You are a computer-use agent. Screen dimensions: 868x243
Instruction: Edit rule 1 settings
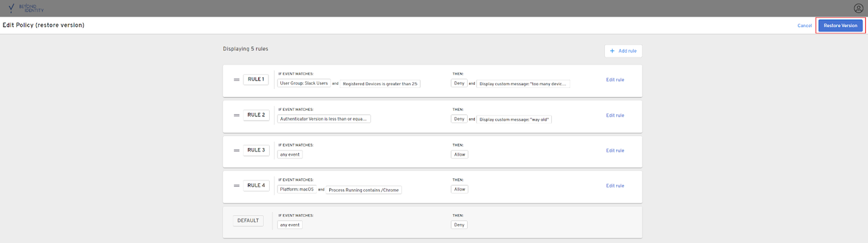[614, 80]
